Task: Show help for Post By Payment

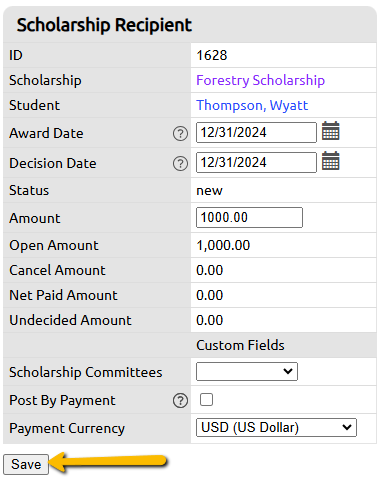Action: pyautogui.click(x=180, y=401)
